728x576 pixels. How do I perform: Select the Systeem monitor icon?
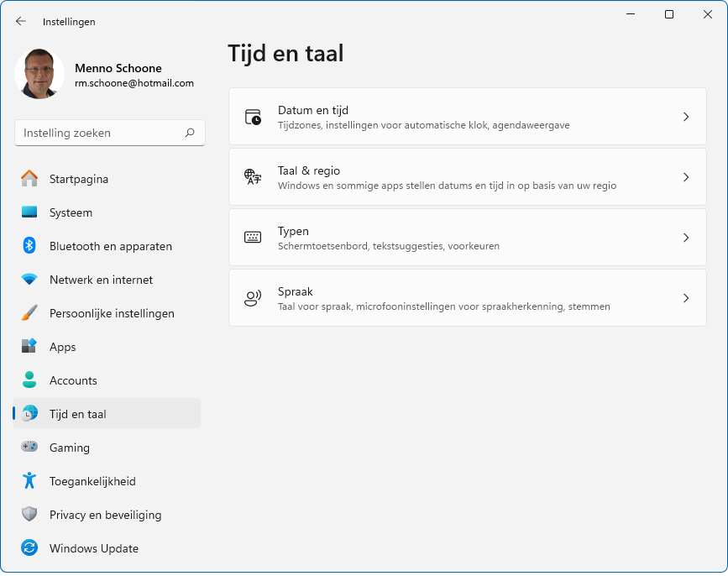pos(29,212)
